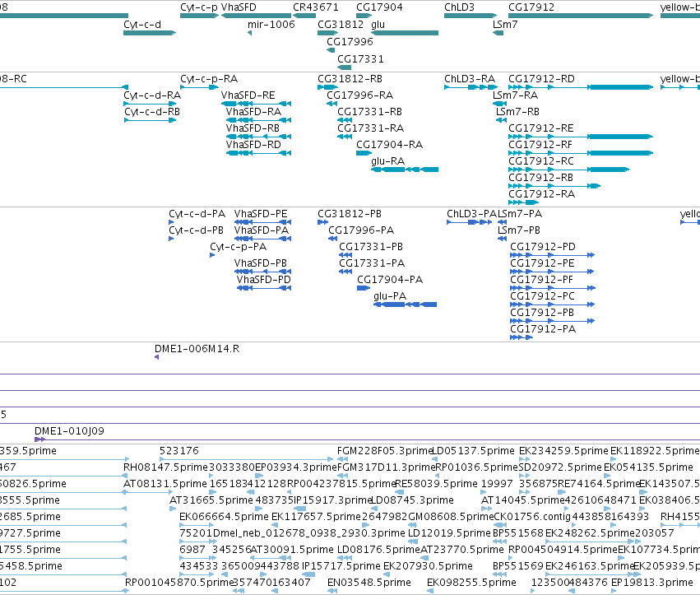Select transcript VhaSFD-RB
700x595 pixels.
coord(259,137)
